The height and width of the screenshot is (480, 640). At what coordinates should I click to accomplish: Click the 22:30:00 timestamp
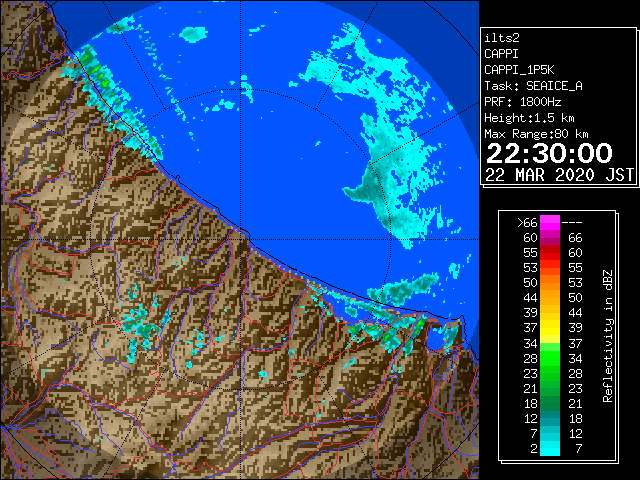(549, 153)
